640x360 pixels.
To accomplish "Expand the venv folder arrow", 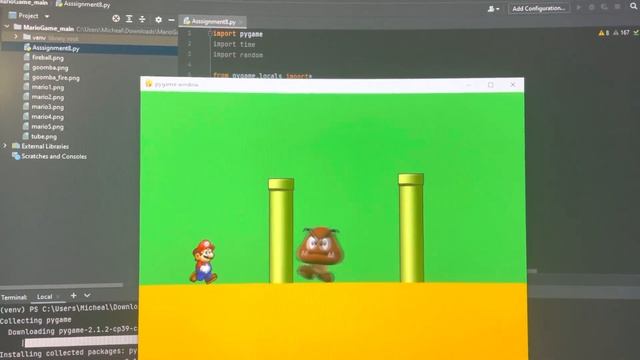I will tap(16, 37).
